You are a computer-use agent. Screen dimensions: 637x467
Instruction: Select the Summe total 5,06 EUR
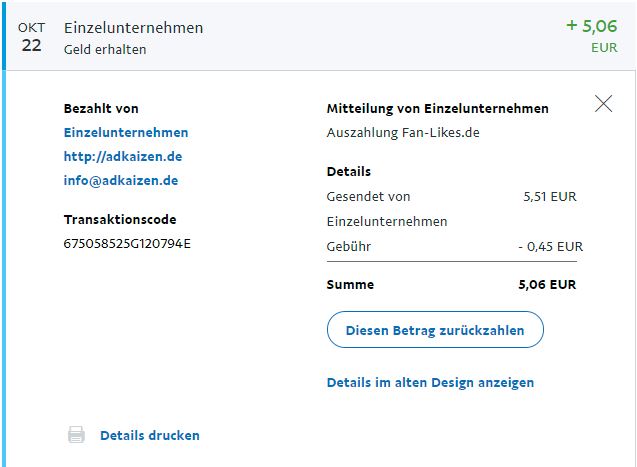(x=547, y=284)
